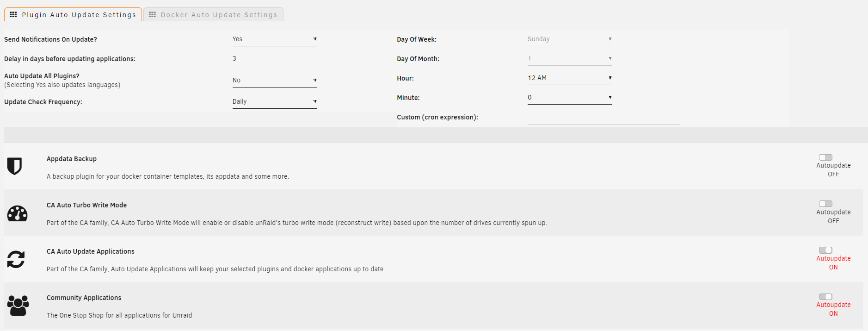The image size is (868, 331).
Task: Switch to Plugin Auto Update Settings tab
Action: click(x=73, y=15)
